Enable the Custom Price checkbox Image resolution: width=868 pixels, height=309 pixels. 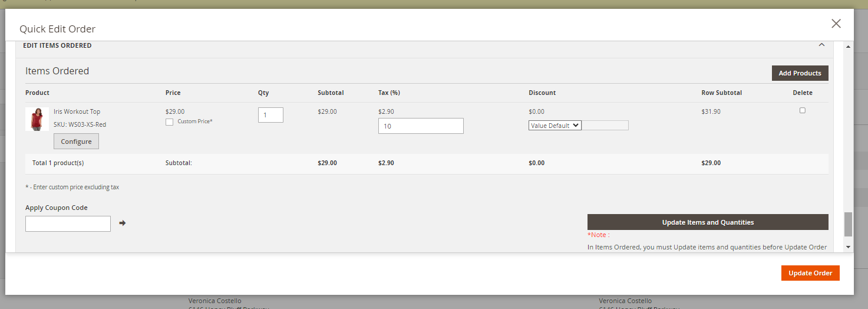click(x=170, y=122)
